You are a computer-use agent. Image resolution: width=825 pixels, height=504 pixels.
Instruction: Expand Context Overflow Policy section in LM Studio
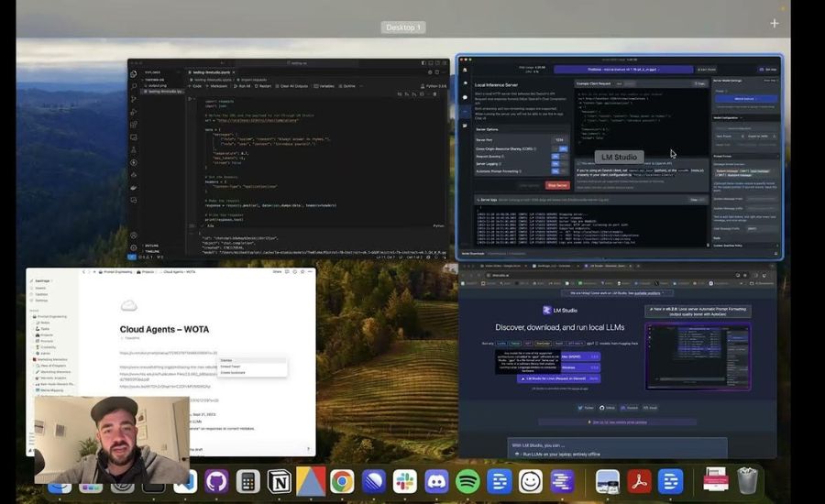(x=745, y=246)
